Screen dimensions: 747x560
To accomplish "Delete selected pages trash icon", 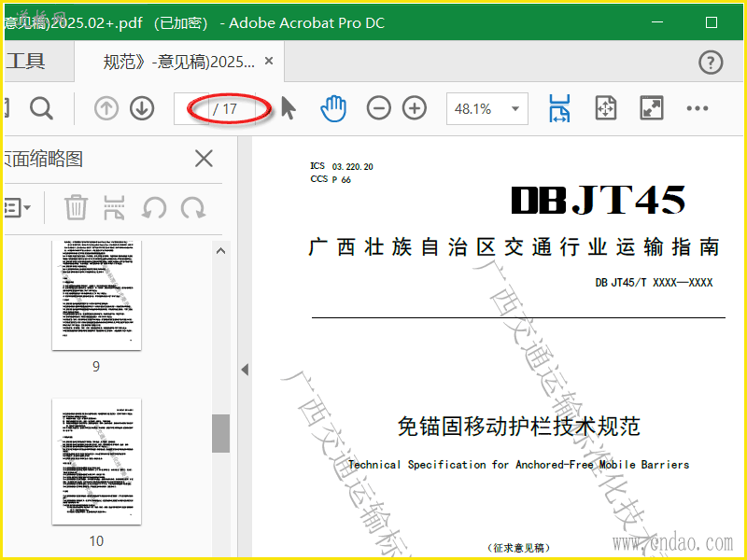I will tap(76, 207).
